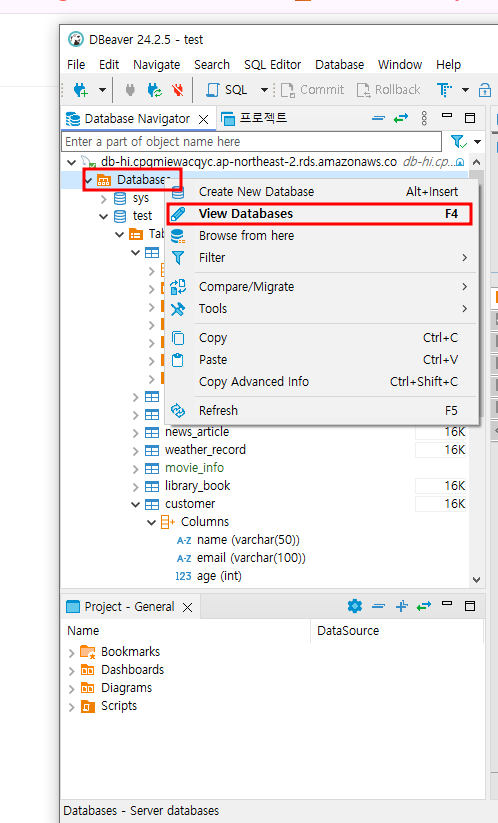
Task: Open the SQL Editor menu
Action: [272, 65]
